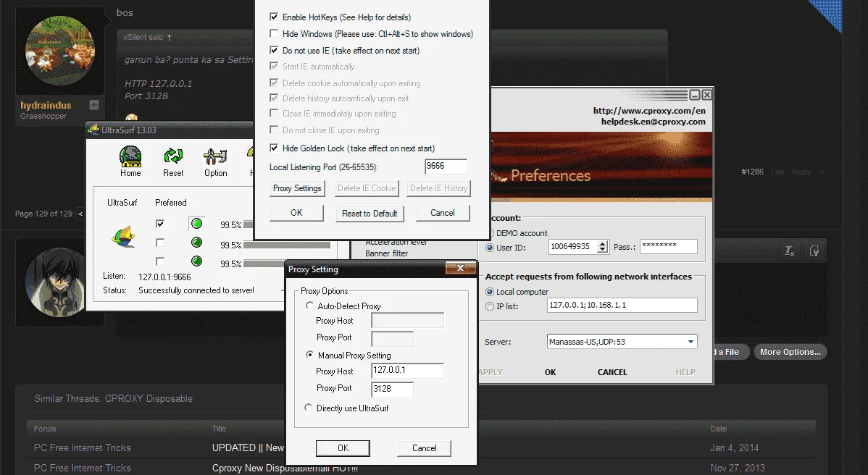Click User ID field 100649935
868x475 pixels.
(574, 247)
